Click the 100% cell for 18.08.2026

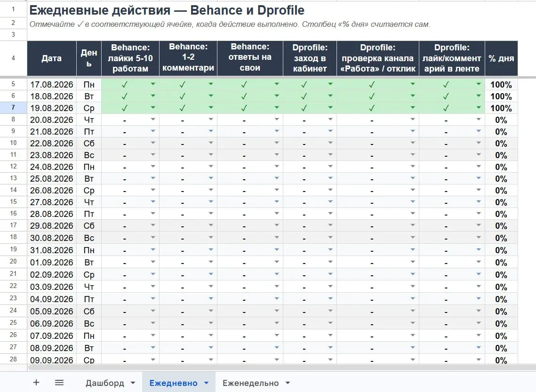(501, 96)
